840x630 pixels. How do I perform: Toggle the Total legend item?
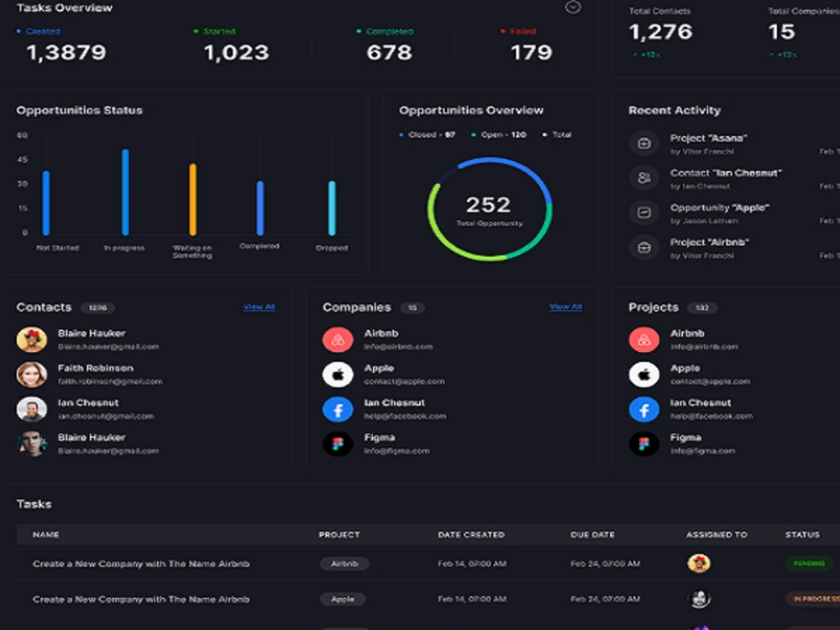pos(557,134)
